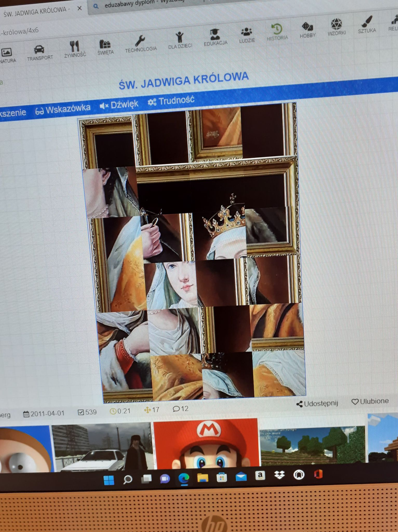This screenshot has width=398, height=532.
Task: Open taskbar Search
Action: point(127,480)
